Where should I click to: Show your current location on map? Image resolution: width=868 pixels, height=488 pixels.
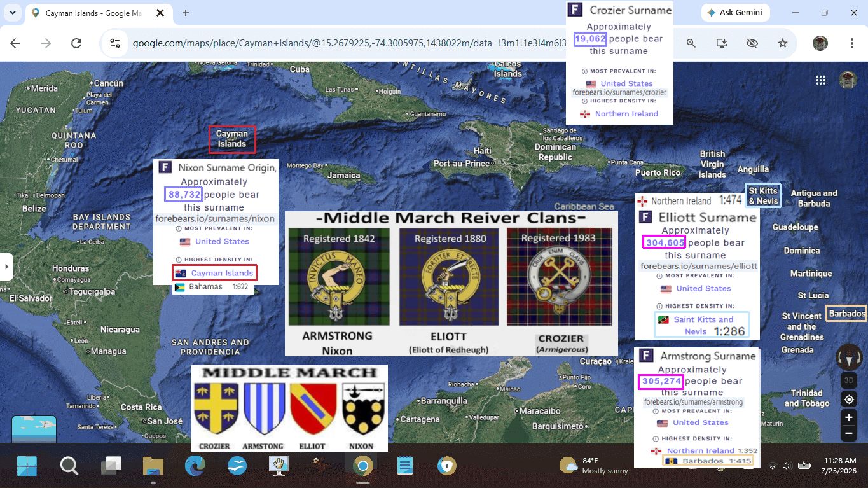pos(848,400)
